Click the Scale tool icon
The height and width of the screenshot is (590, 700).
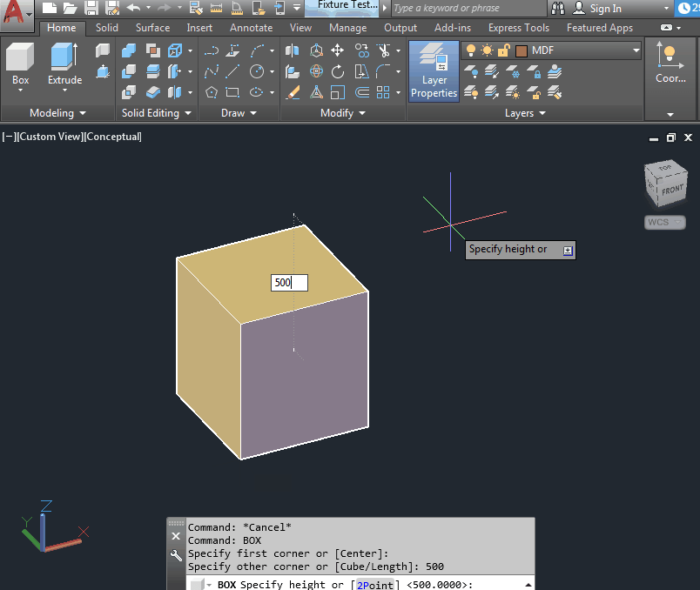[x=338, y=92]
